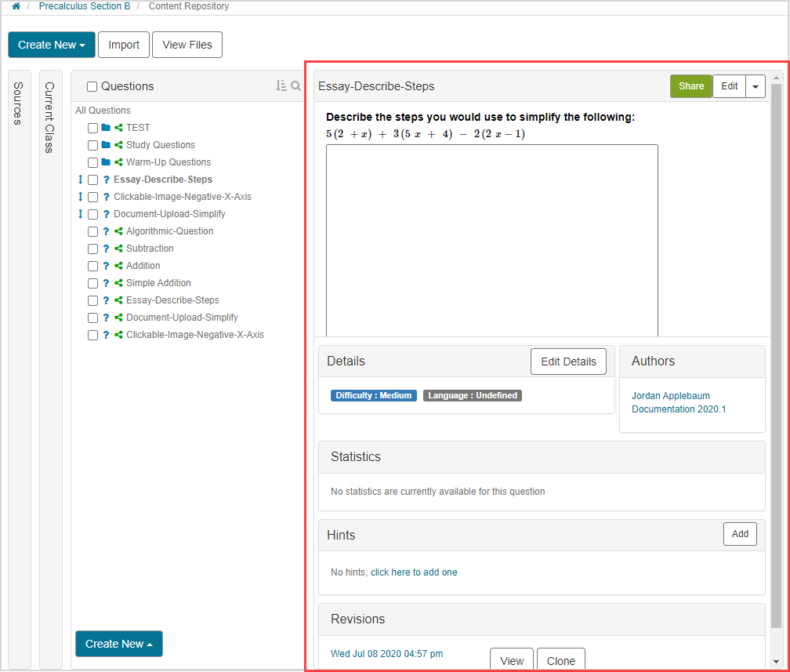The width and height of the screenshot is (790, 672).
Task: Expand the caret next to Edit
Action: pos(755,86)
